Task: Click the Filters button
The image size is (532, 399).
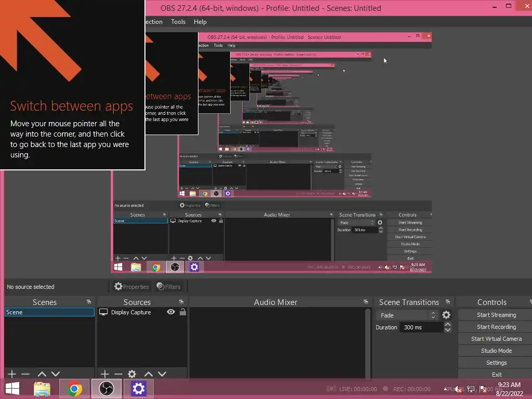Action: 169,287
